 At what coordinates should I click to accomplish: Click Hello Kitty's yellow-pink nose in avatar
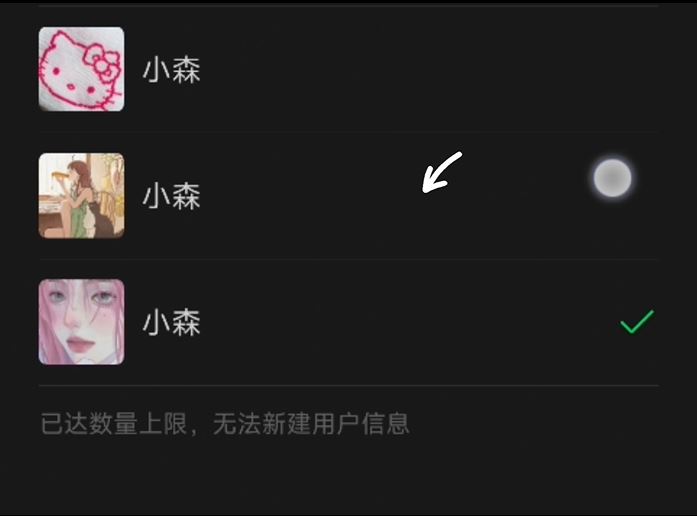pos(70,86)
